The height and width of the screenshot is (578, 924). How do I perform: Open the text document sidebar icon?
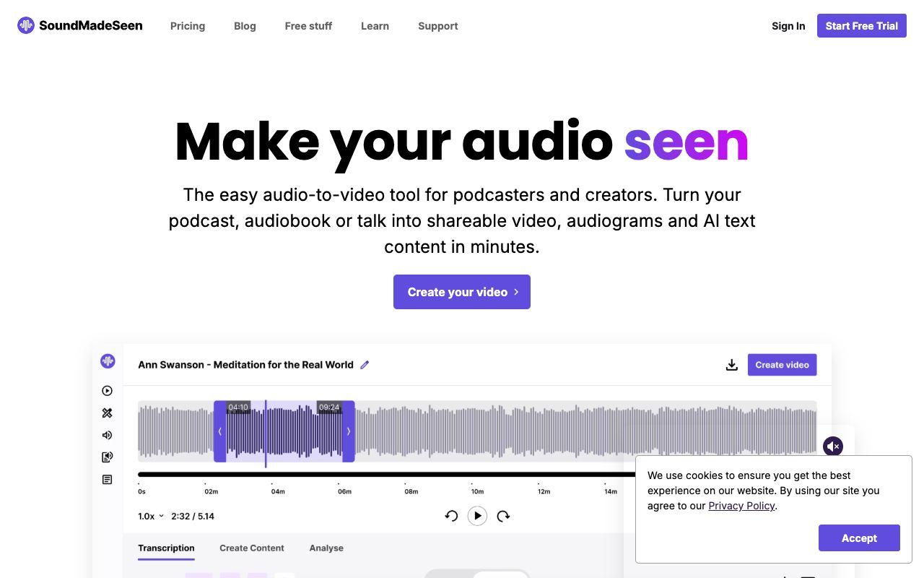point(108,480)
